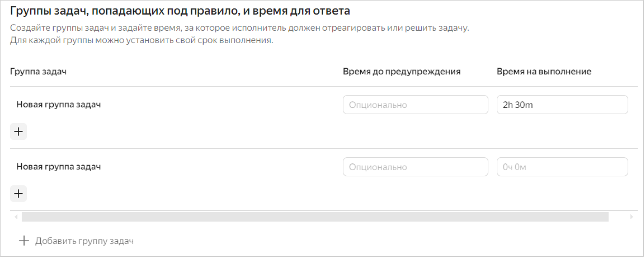This screenshot has width=644, height=257.
Task: Click the plus icon beside Добавить группу задач
Action: click(24, 241)
